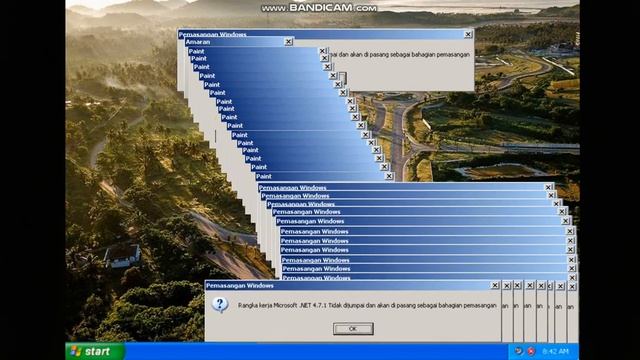Viewport: 640px width, 360px height.
Task: Close the frontmost Paint window
Action: [389, 176]
